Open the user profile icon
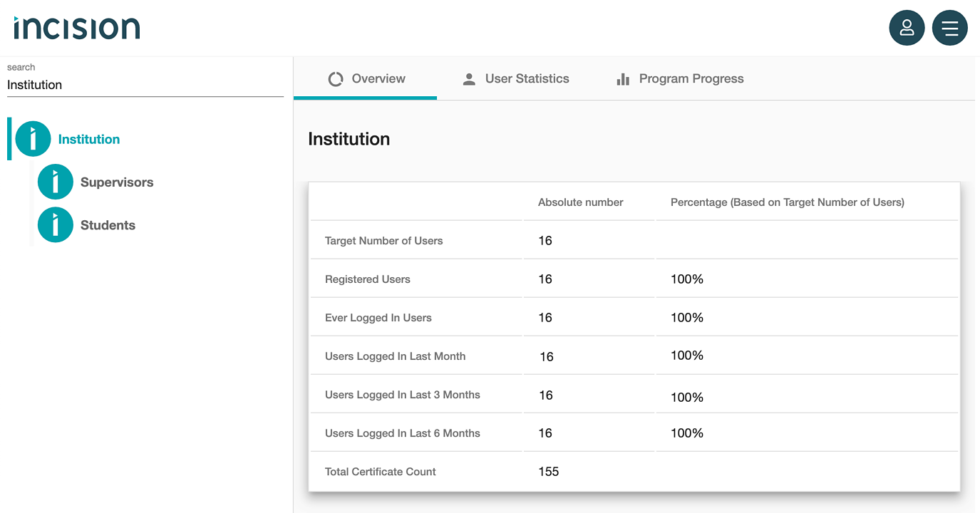The height and width of the screenshot is (513, 980). point(907,28)
